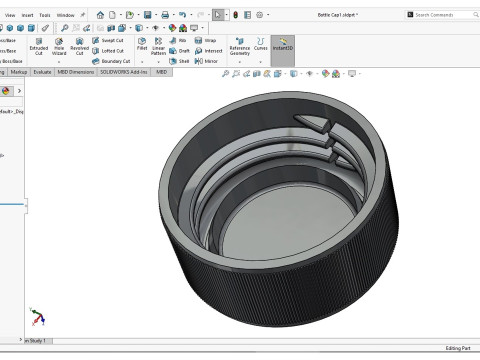Apply Scene in the heads-up toolbar

tap(336, 74)
